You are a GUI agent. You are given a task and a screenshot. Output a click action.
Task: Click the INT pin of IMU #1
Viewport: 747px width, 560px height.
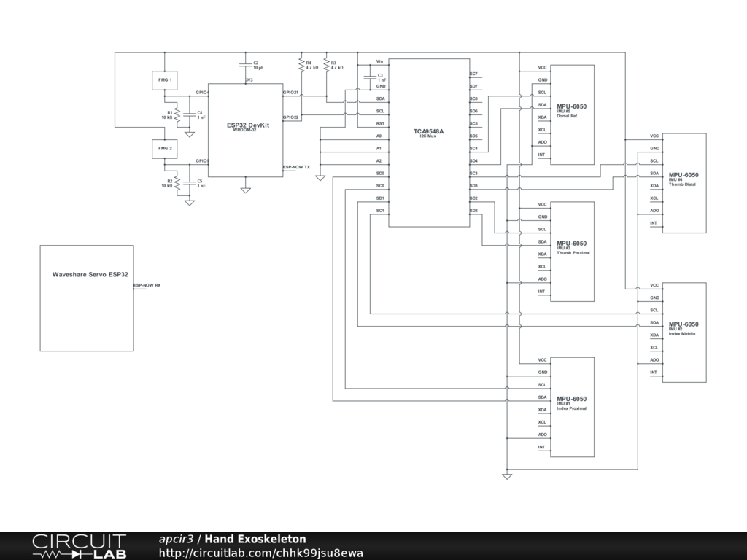(541, 447)
